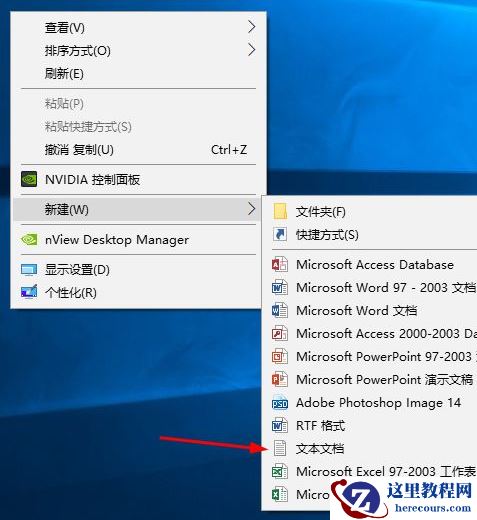Create new 快捷方式(S)
Image resolution: width=477 pixels, height=520 pixels.
[x=370, y=235]
